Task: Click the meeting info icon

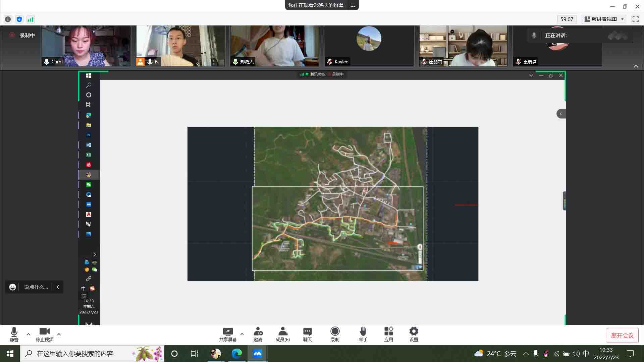Action: (8, 19)
